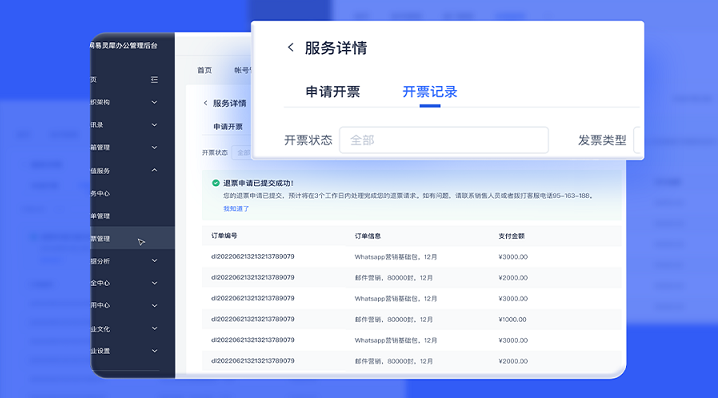Click back arrow beside large 服务详情 title
718x399 pixels.
coord(290,47)
